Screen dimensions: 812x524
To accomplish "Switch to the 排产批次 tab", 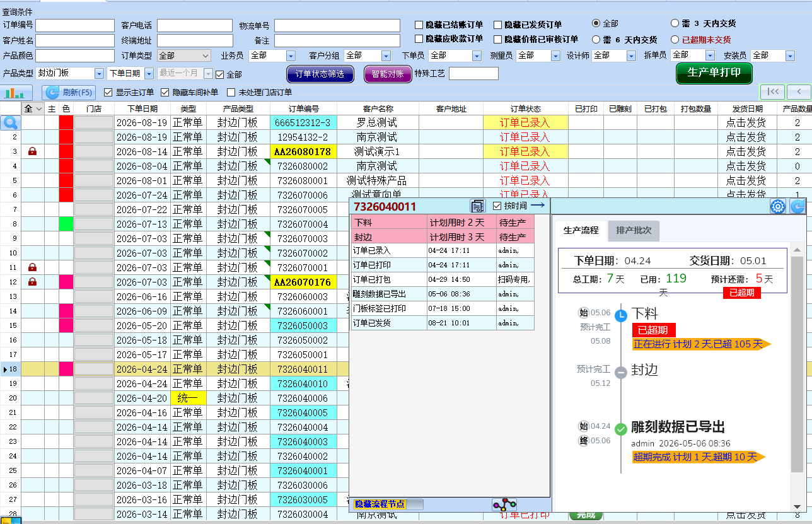I will point(634,231).
